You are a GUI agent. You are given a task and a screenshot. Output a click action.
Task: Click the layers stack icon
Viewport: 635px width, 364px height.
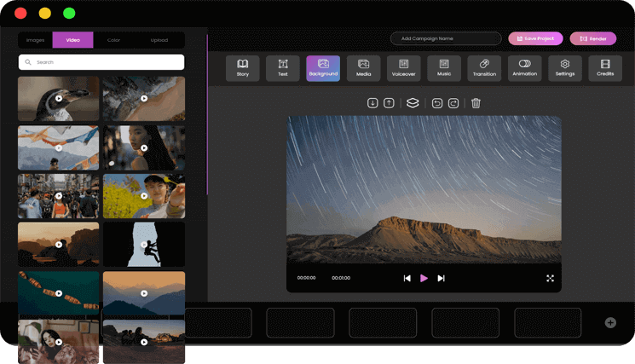tap(413, 103)
